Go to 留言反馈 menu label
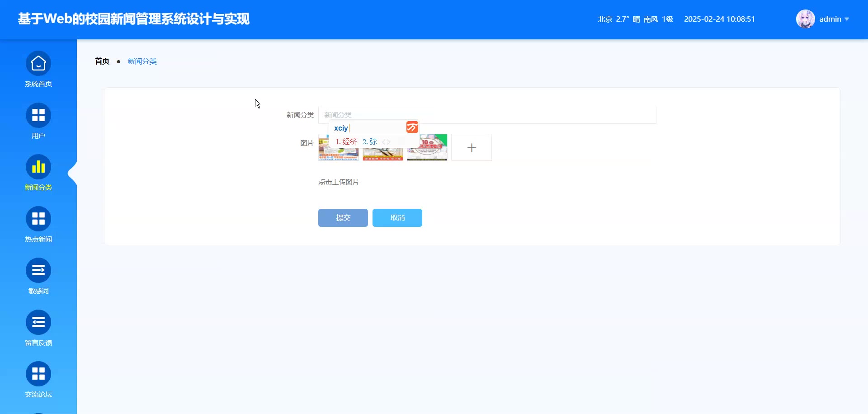This screenshot has height=414, width=868. coord(38,343)
